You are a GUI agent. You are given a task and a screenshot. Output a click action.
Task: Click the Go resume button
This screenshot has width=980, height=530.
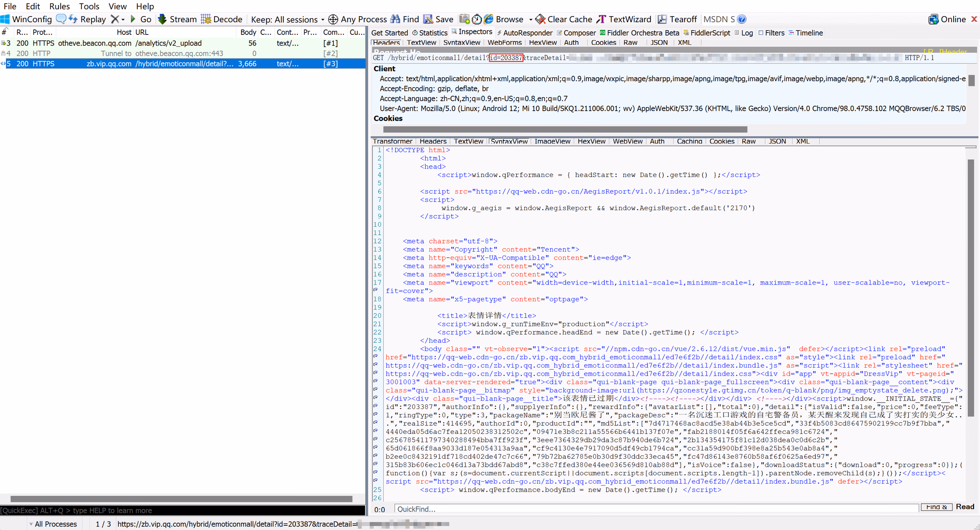141,19
